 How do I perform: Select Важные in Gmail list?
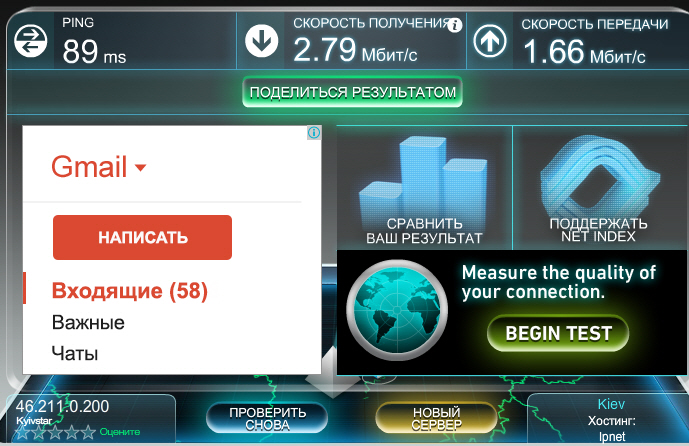pos(88,323)
